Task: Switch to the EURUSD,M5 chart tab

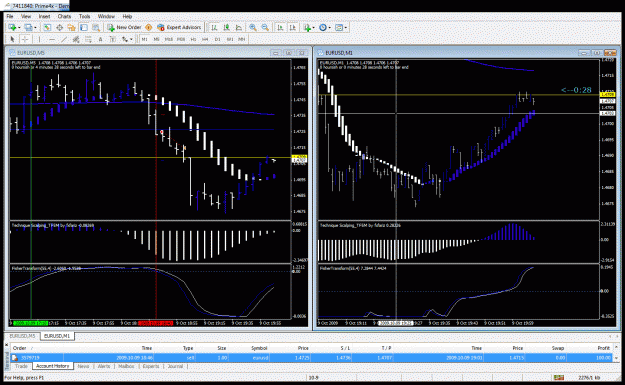Action: pos(22,336)
